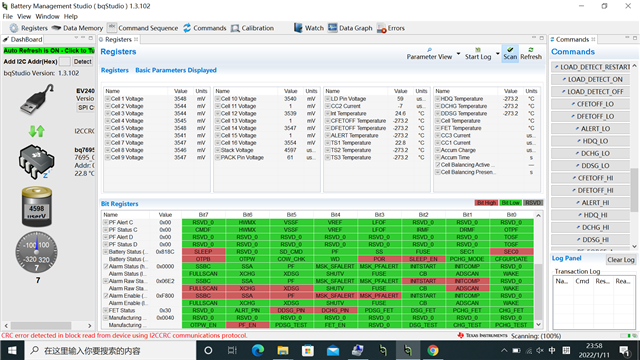Minimize the Commands panel view
Viewport: 640px width, 360px height.
[x=627, y=38]
